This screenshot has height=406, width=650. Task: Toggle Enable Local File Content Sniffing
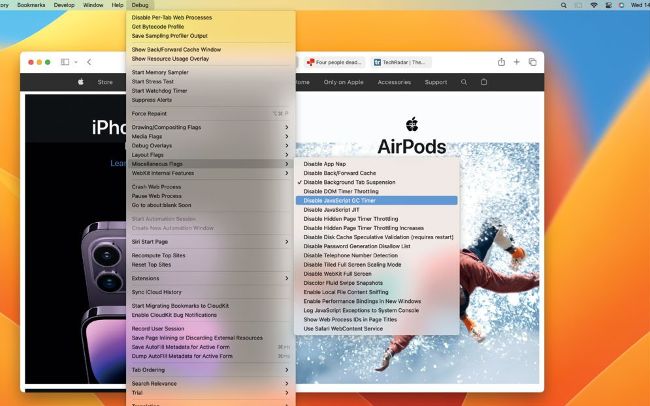377,292
